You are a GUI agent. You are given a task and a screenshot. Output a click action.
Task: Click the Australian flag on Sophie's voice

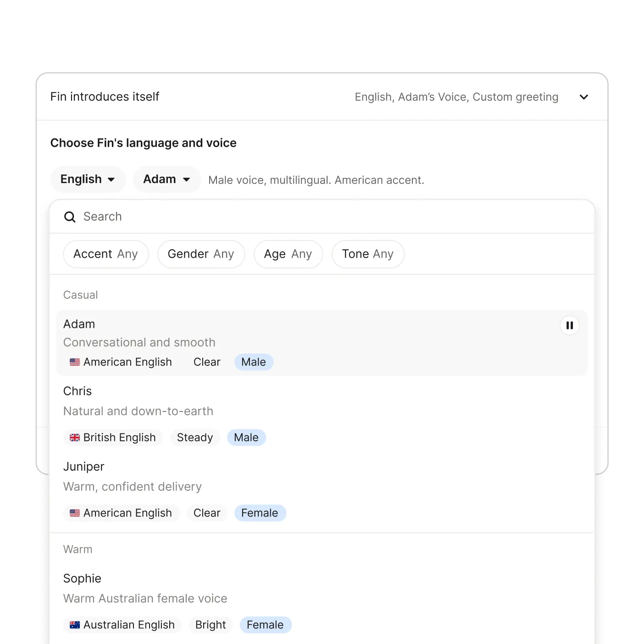point(75,625)
